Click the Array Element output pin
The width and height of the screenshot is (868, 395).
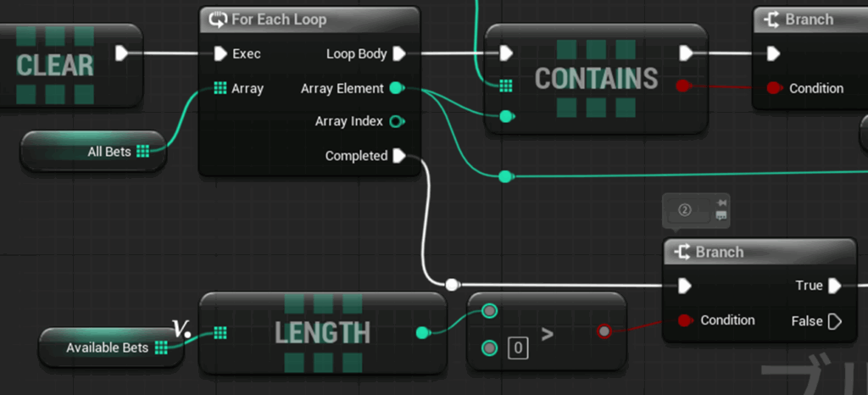396,88
